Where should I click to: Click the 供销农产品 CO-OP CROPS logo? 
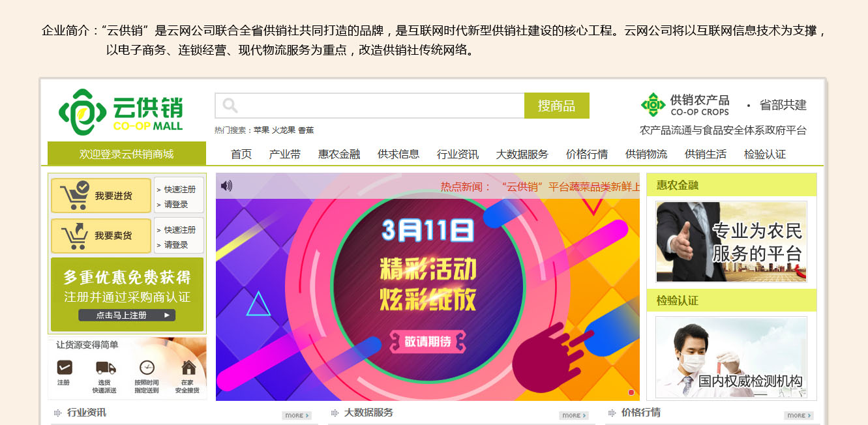point(685,105)
